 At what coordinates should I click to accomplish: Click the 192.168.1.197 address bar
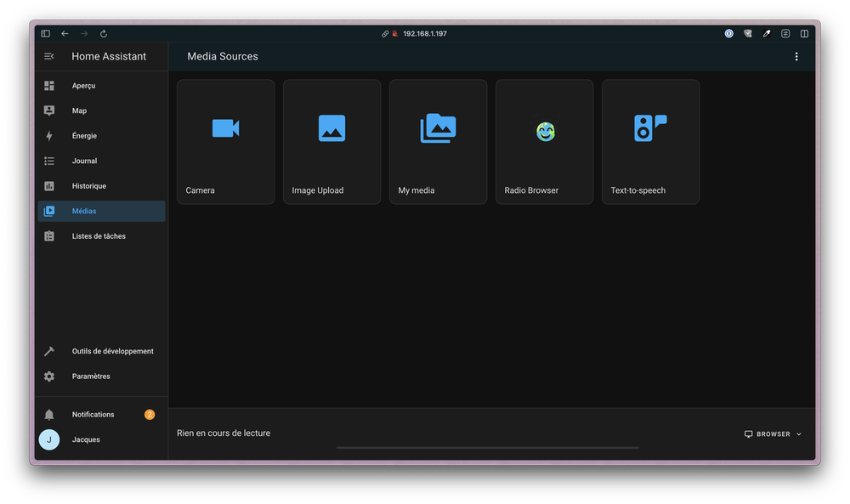(425, 34)
